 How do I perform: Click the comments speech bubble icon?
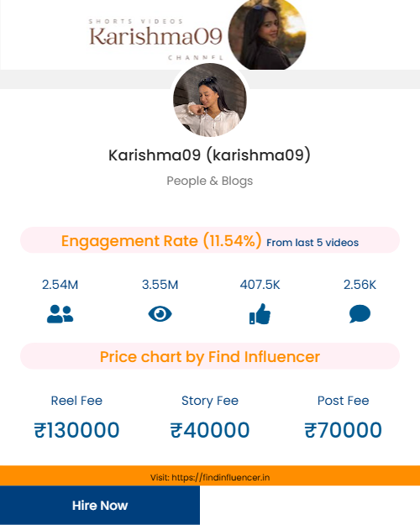tap(360, 313)
